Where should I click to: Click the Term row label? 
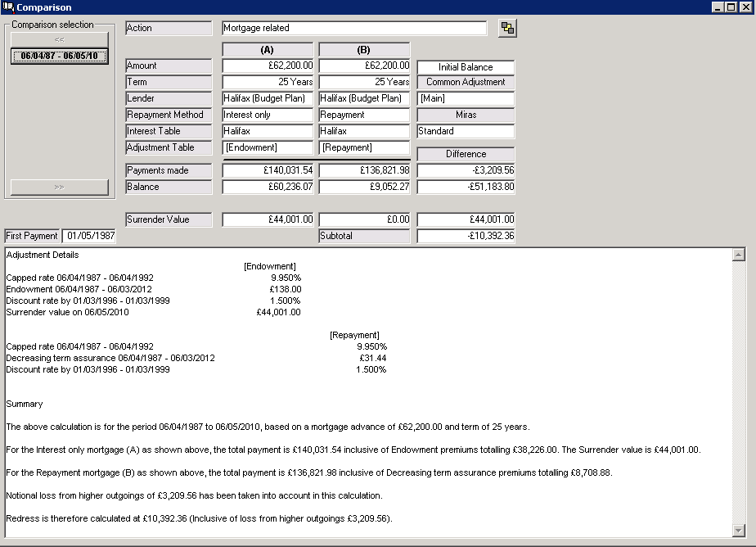169,82
